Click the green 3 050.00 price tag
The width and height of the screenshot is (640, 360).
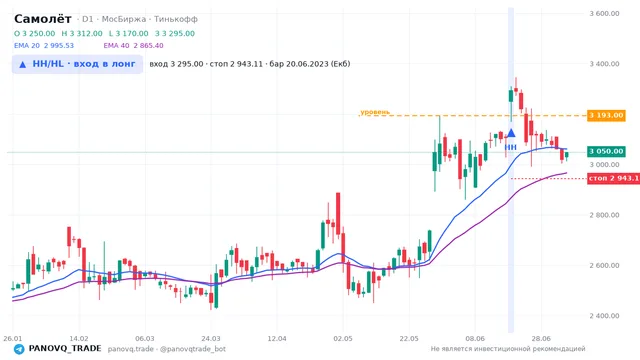click(x=606, y=151)
